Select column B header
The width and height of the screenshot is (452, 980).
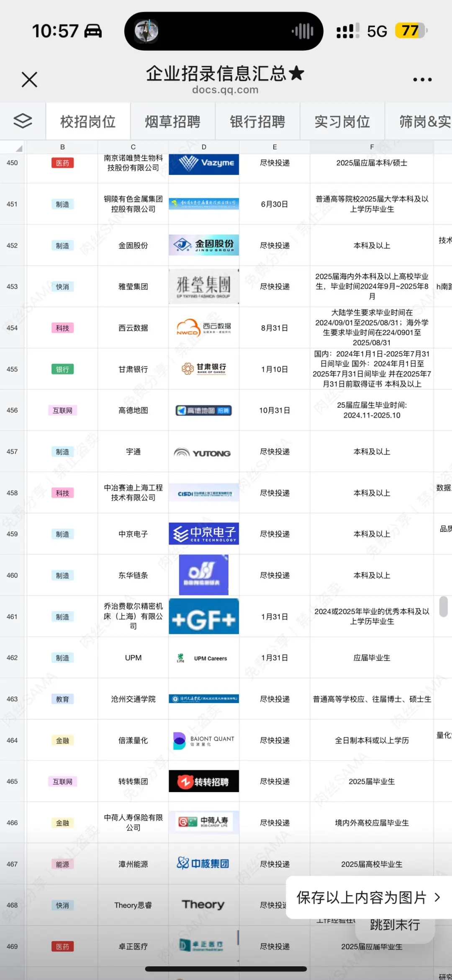click(62, 147)
